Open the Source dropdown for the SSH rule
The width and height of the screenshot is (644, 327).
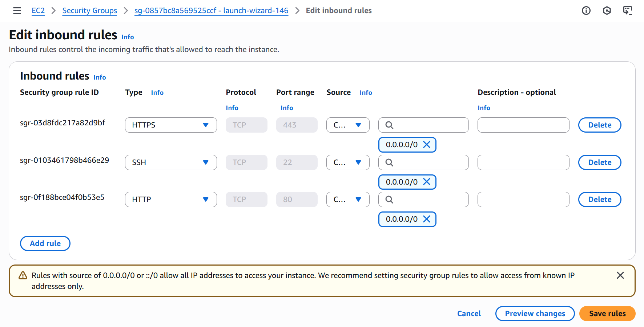coord(347,162)
